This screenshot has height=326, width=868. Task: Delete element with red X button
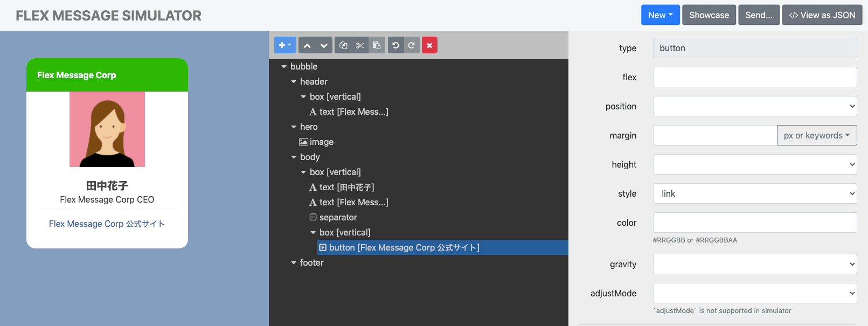[x=429, y=45]
